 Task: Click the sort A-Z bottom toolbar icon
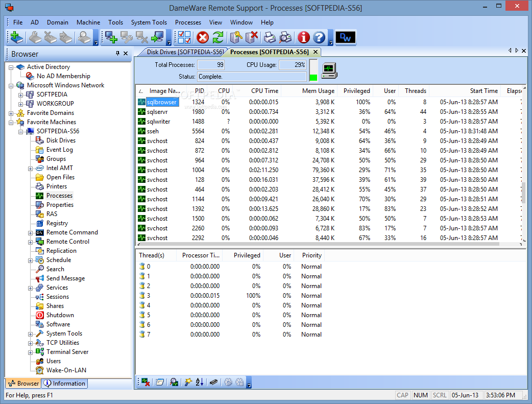[200, 382]
